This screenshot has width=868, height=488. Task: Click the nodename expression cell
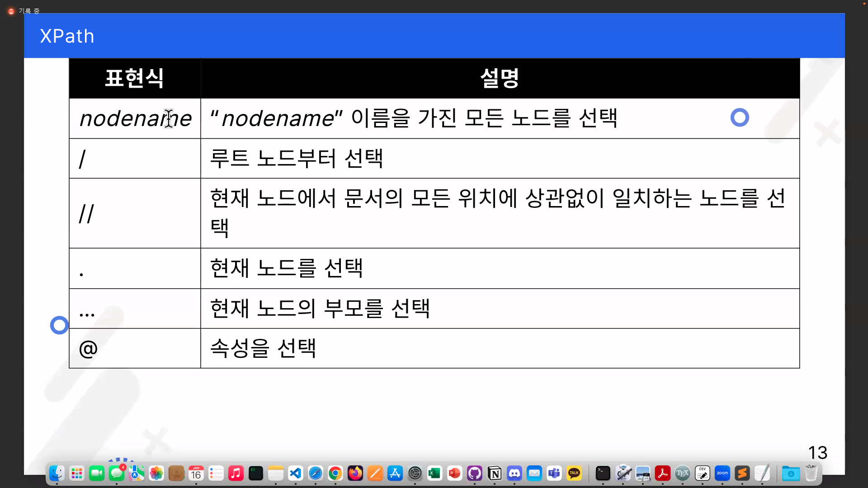click(135, 118)
